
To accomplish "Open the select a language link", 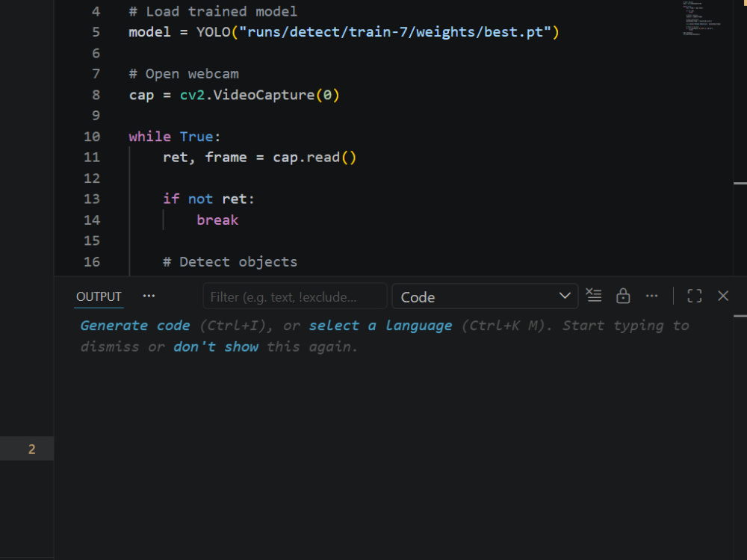I will tap(380, 326).
